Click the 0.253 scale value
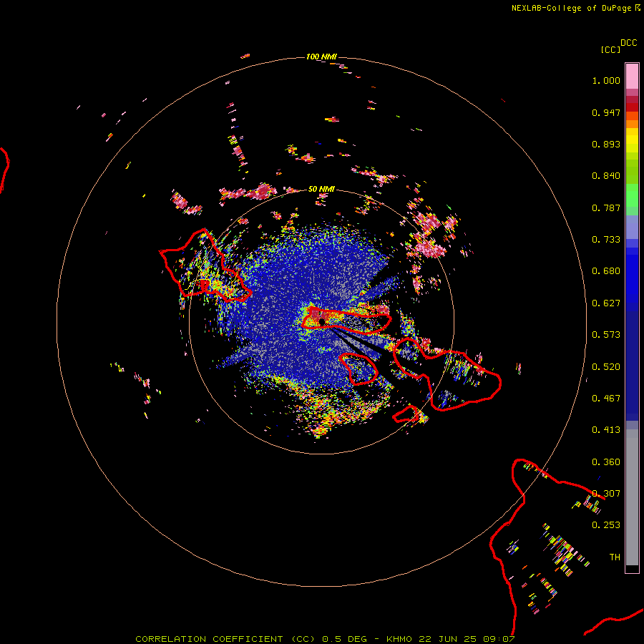 [606, 525]
